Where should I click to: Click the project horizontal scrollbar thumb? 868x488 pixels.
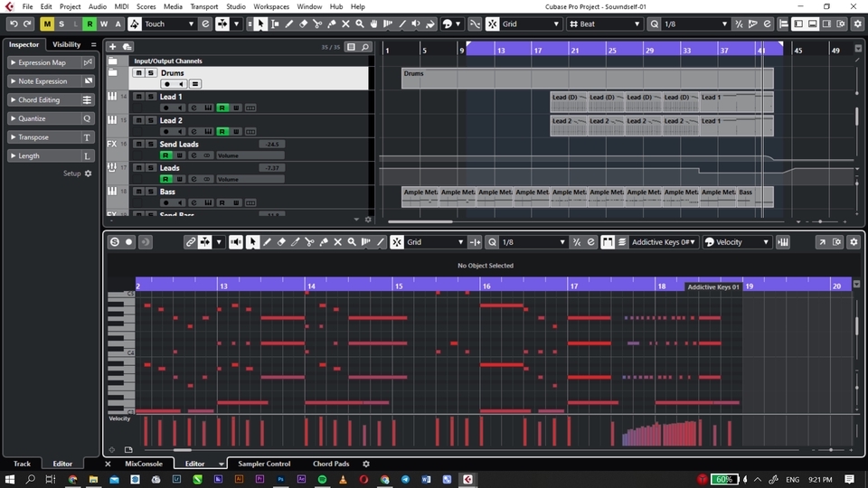pos(420,221)
